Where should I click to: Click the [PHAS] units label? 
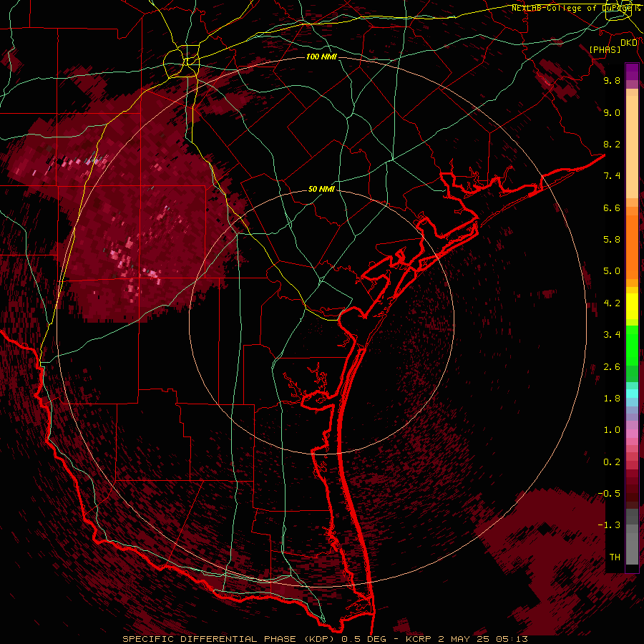tap(605, 49)
